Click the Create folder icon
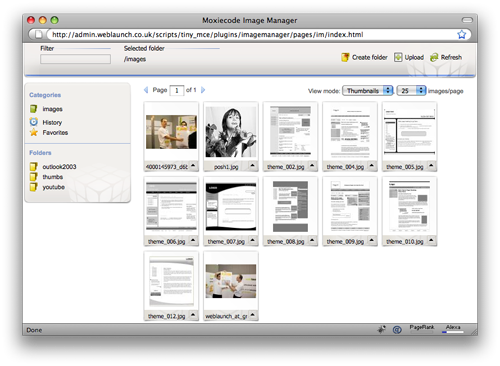This screenshot has width=500, height=366. (345, 57)
